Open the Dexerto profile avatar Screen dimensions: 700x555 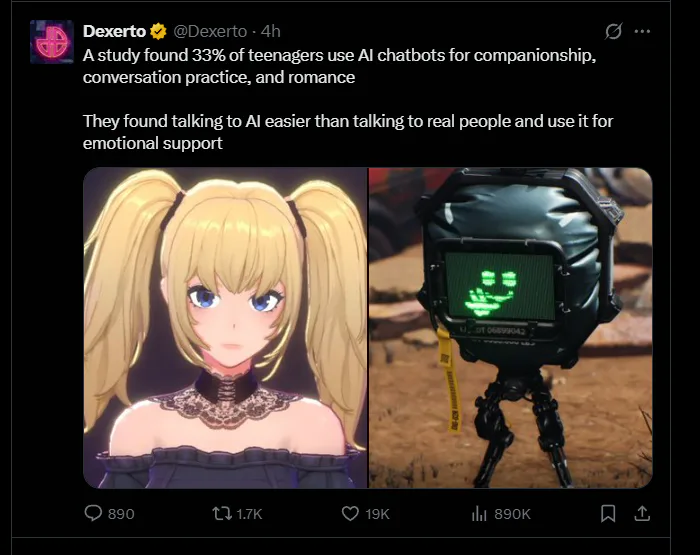pos(52,42)
